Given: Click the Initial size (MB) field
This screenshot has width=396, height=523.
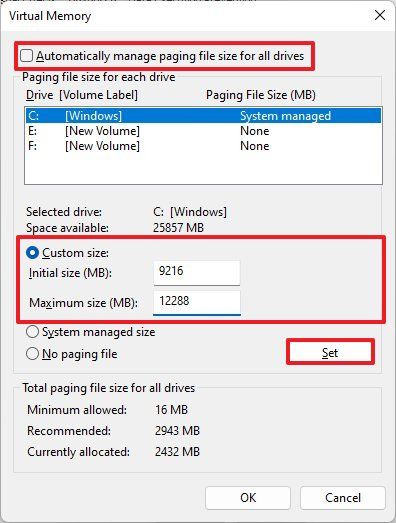Looking at the screenshot, I should 196,273.
